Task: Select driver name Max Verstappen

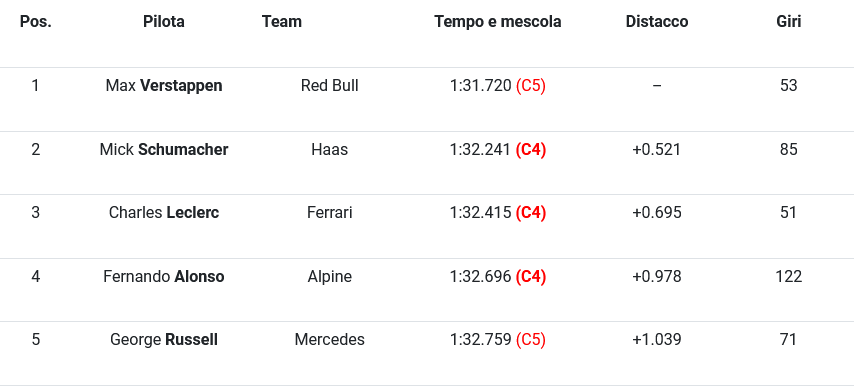Action: click(164, 86)
